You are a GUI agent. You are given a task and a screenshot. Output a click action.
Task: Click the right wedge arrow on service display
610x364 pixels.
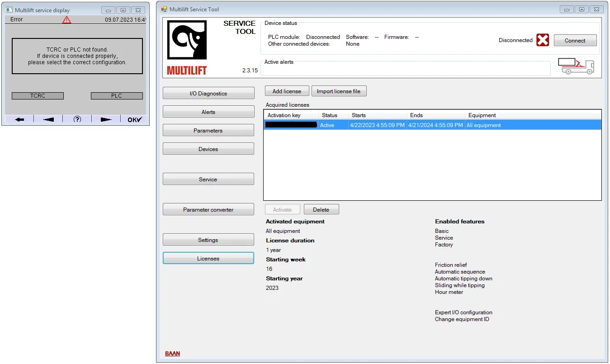pyautogui.click(x=106, y=119)
